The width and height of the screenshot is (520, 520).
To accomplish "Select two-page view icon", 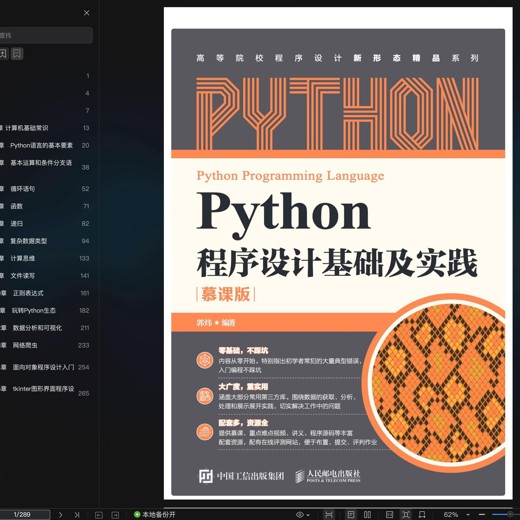I will click(367, 515).
